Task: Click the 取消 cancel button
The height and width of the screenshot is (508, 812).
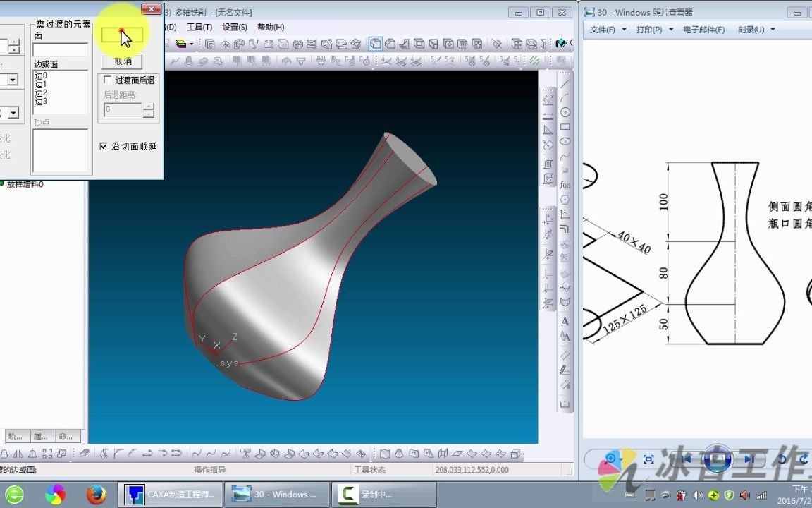Action: pos(122,61)
